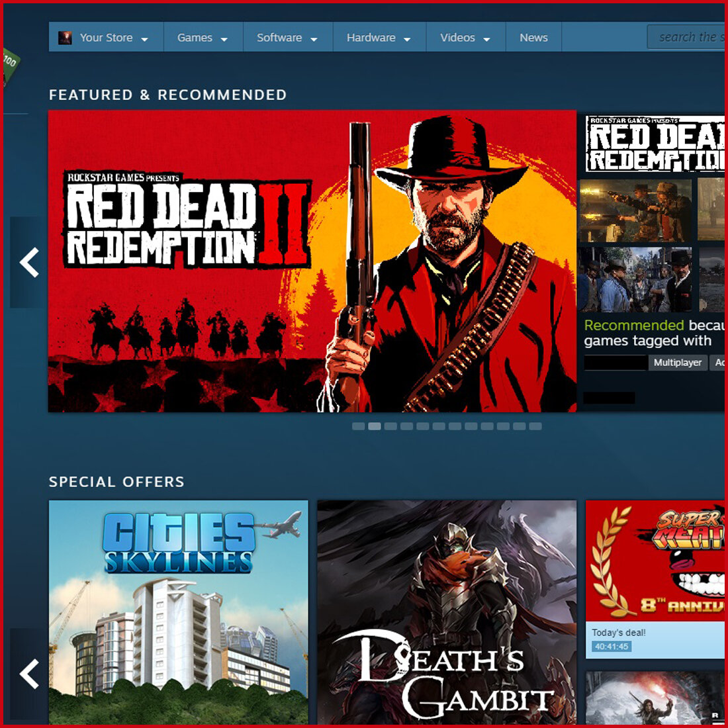Open the News tab
Viewport: 728px width, 728px height.
tap(533, 38)
